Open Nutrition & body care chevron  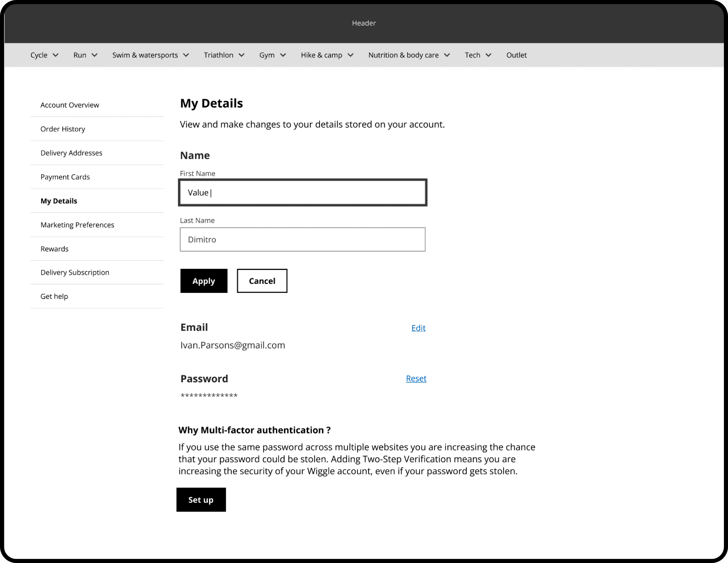click(447, 55)
